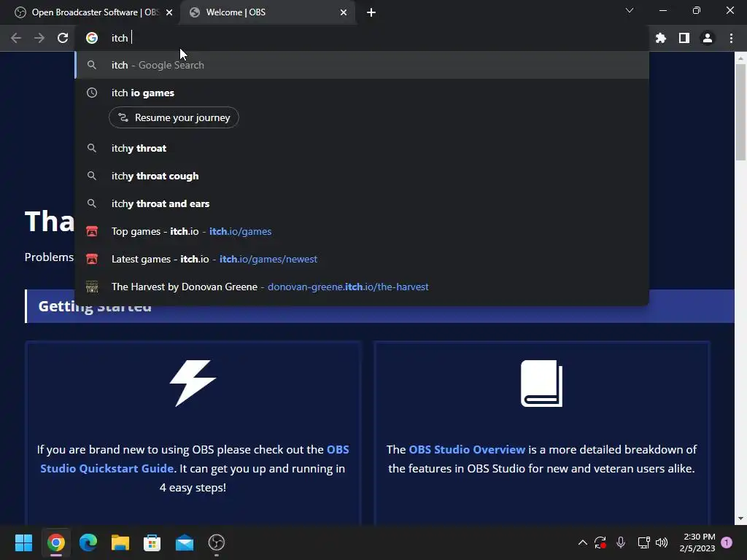Choose the itch io games history suggestion
Viewport: 747px width, 560px height.
pyautogui.click(x=362, y=93)
